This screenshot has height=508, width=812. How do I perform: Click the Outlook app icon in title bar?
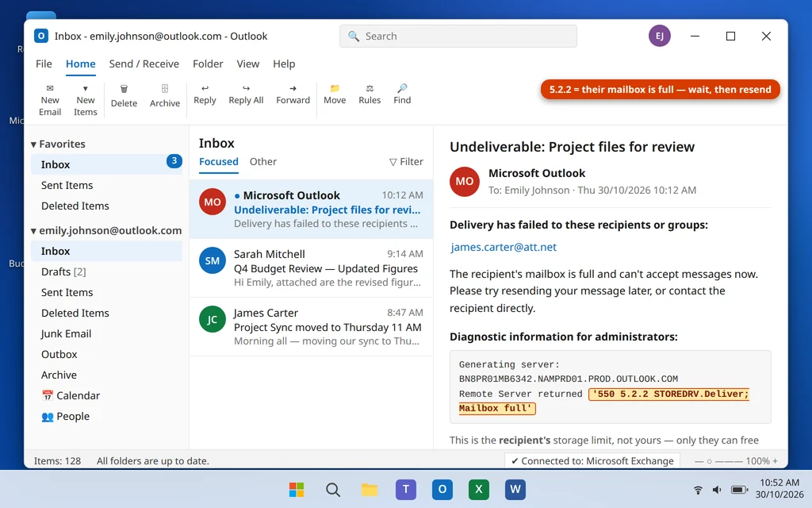coord(41,36)
